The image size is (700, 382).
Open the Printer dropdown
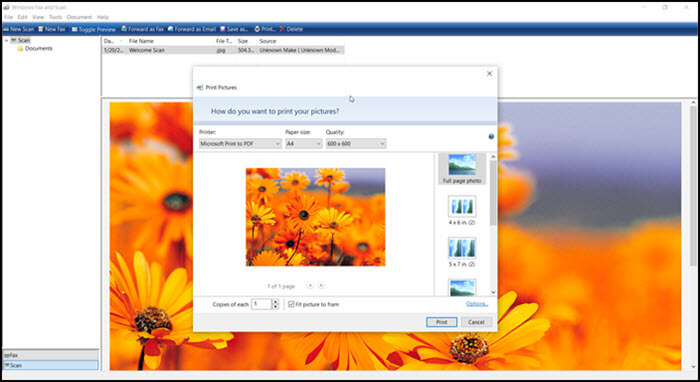click(240, 144)
